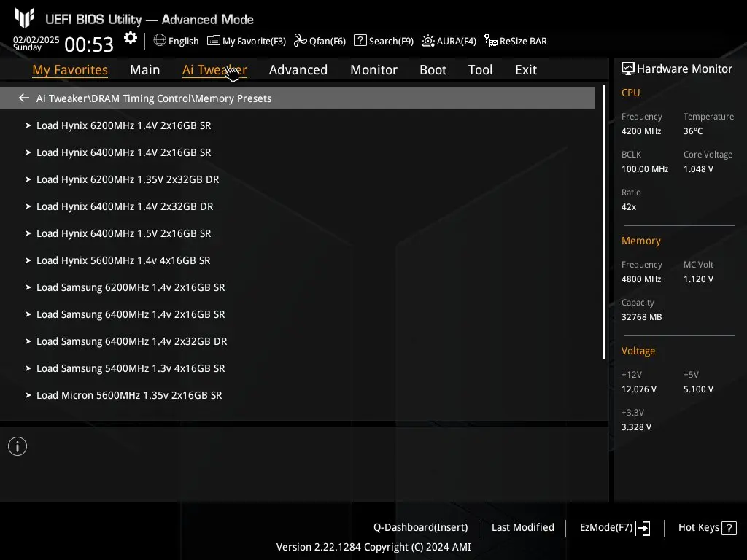Click +12V reading 12.076 V
The width and height of the screenshot is (747, 560).
[x=639, y=389]
